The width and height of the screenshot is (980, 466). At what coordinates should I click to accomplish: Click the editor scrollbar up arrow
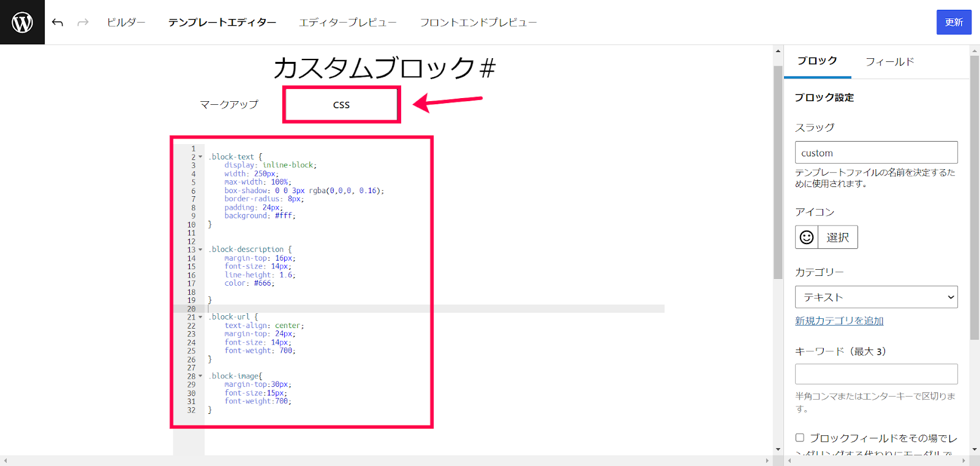click(x=778, y=51)
